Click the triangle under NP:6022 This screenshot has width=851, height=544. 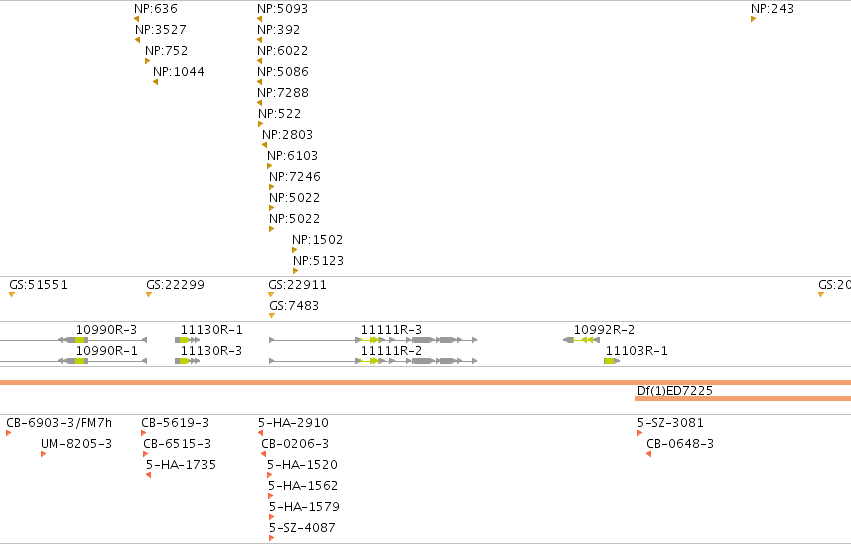[x=259, y=61]
